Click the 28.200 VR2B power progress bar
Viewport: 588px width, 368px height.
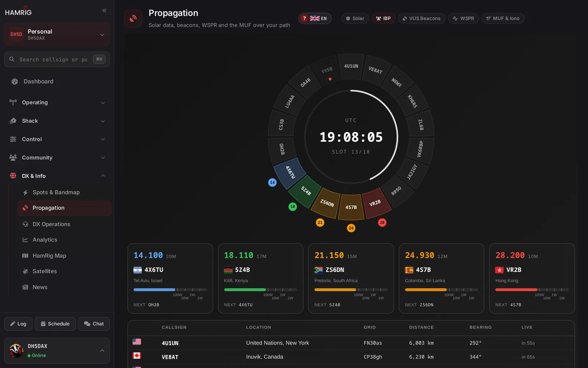(532, 290)
